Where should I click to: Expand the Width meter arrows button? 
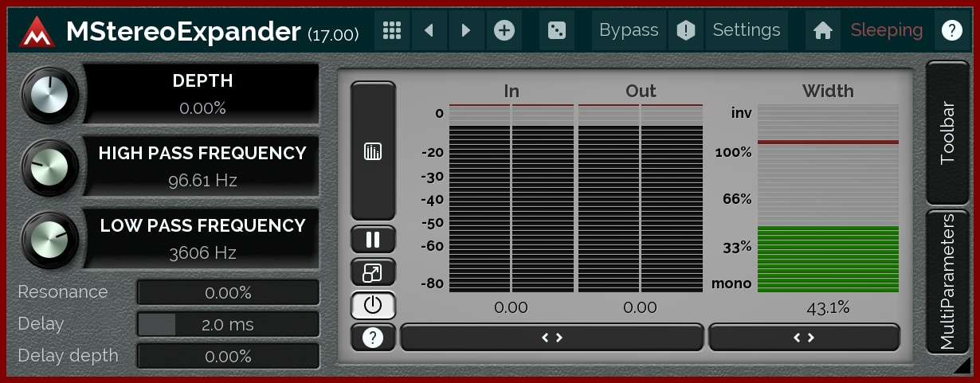pos(804,338)
